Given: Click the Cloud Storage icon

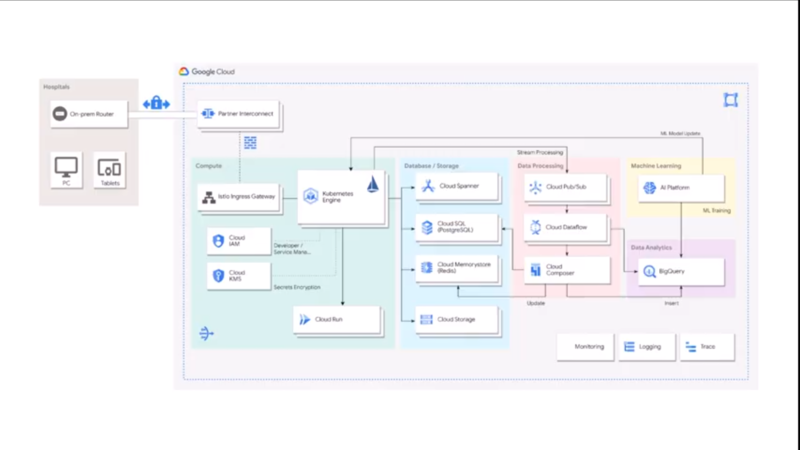Looking at the screenshot, I should point(427,319).
